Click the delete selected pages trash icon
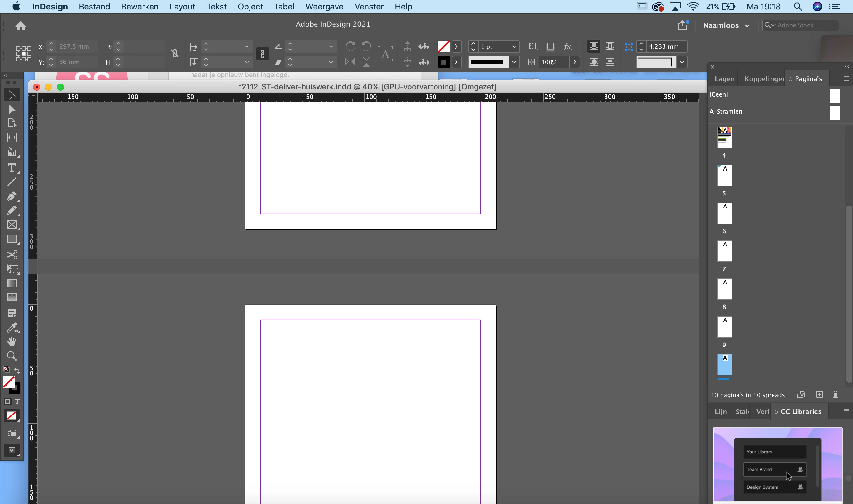The height and width of the screenshot is (504, 853). (x=835, y=394)
